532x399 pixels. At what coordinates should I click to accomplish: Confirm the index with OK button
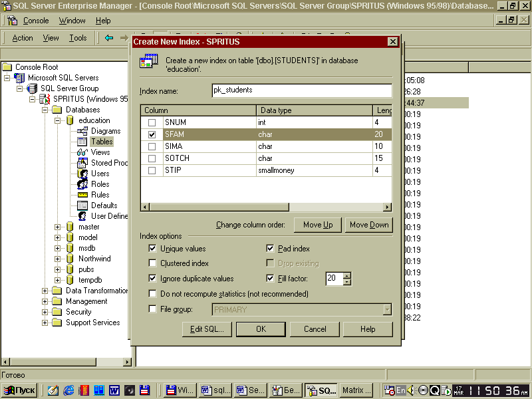click(261, 329)
